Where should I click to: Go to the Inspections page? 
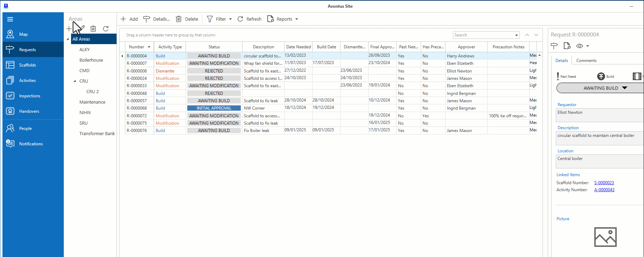(29, 96)
